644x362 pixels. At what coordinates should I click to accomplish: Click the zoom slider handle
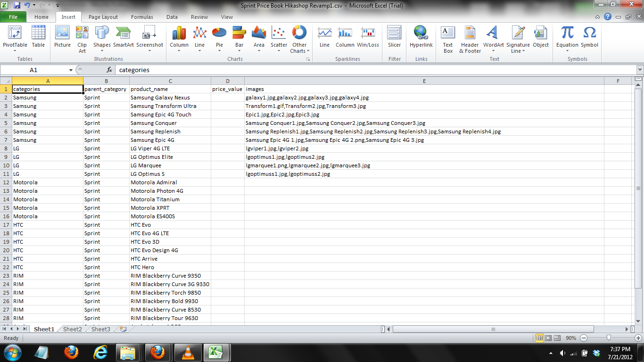coord(609,338)
